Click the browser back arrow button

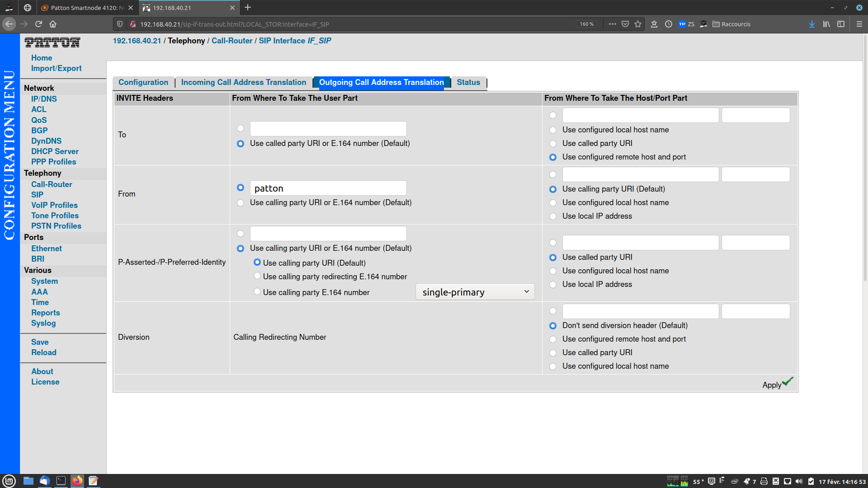point(9,24)
